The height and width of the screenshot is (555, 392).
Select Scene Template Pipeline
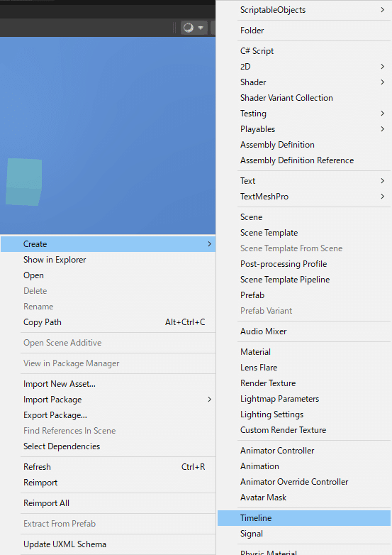tap(285, 279)
